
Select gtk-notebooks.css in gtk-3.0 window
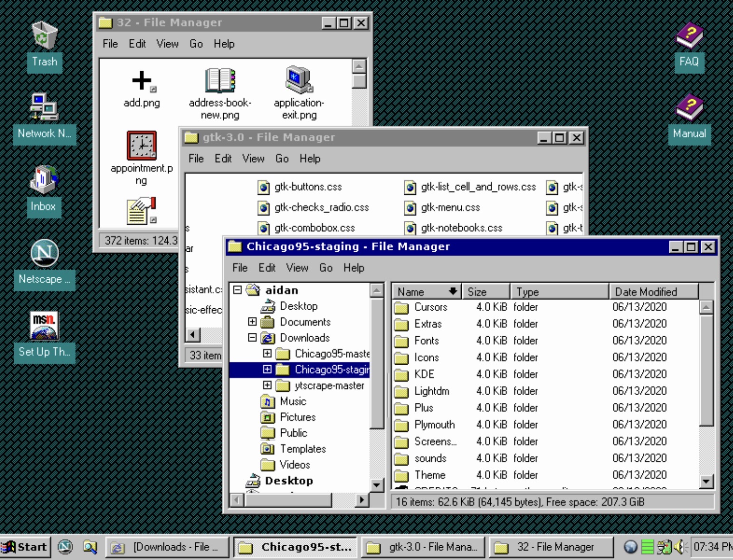454,228
